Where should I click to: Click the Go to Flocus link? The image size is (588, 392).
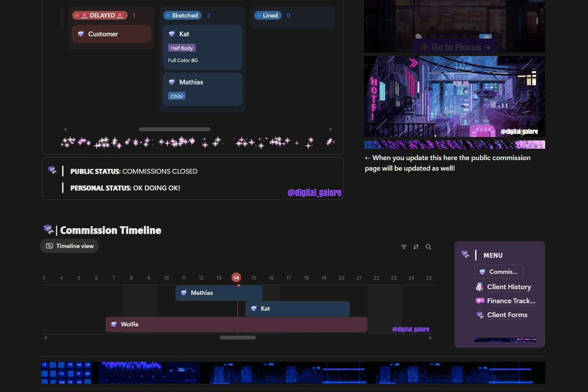[454, 47]
